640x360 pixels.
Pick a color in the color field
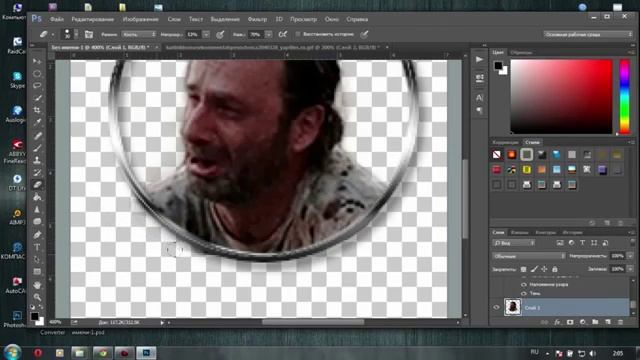(x=561, y=97)
